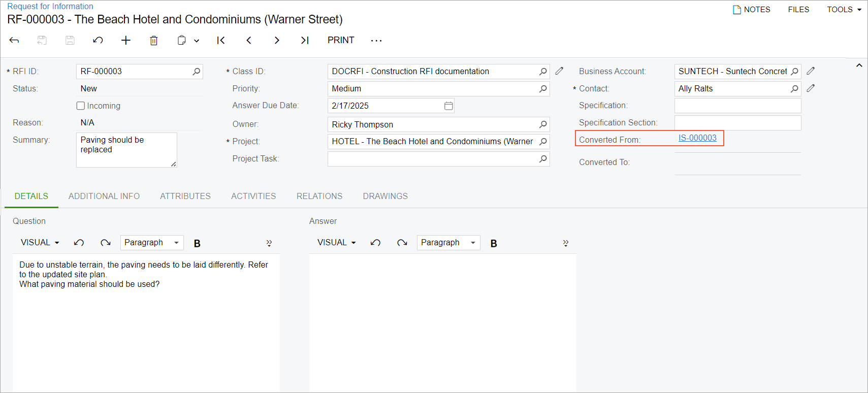Edit the Business Account with pencil icon
Image resolution: width=868 pixels, height=393 pixels.
point(811,71)
